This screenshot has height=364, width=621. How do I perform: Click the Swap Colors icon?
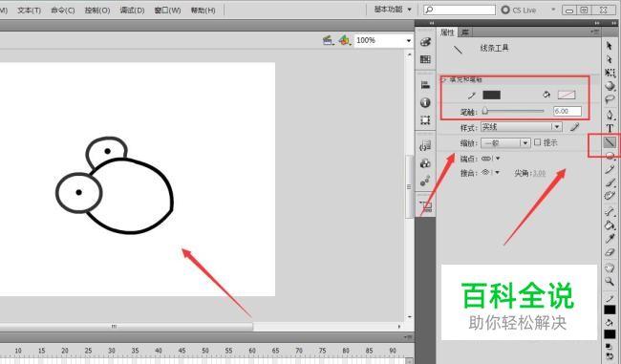[x=610, y=356]
